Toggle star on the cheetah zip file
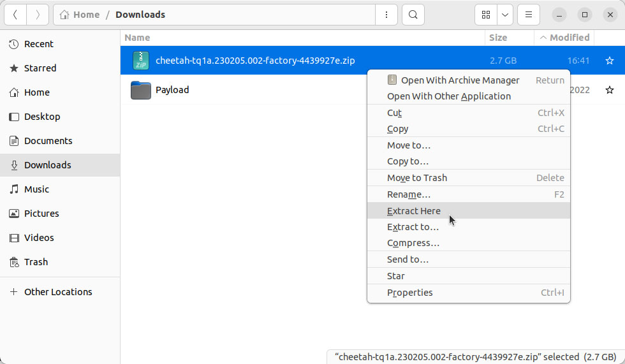 pyautogui.click(x=610, y=61)
